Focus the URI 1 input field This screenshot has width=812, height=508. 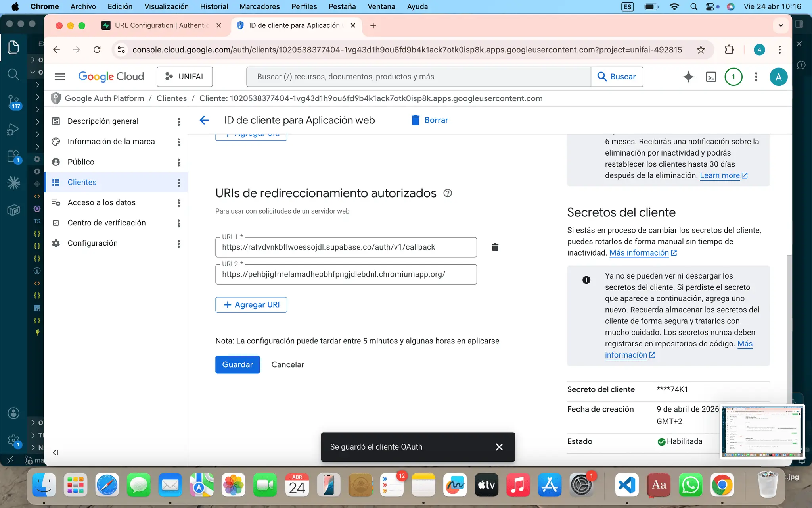[346, 247]
